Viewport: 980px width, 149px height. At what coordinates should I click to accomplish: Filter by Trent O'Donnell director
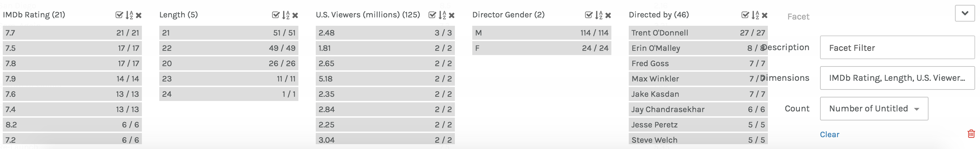click(698, 33)
